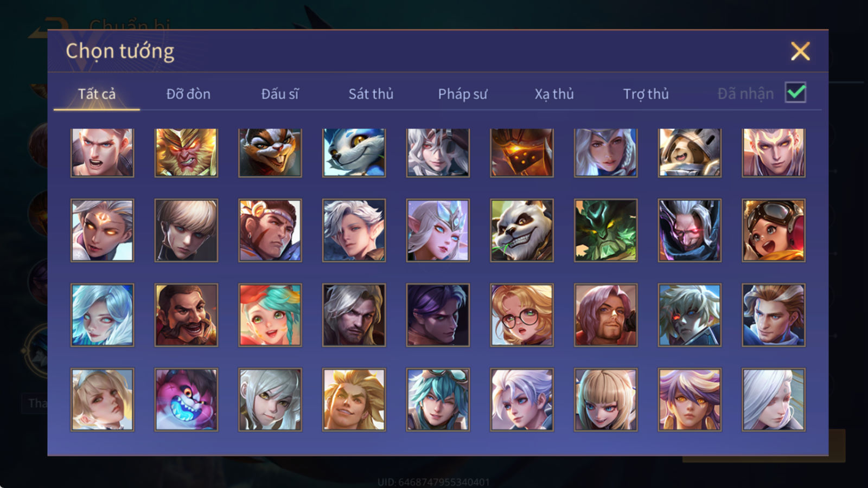Toggle the Đã nhận checkbox
868x488 pixels.
click(795, 93)
